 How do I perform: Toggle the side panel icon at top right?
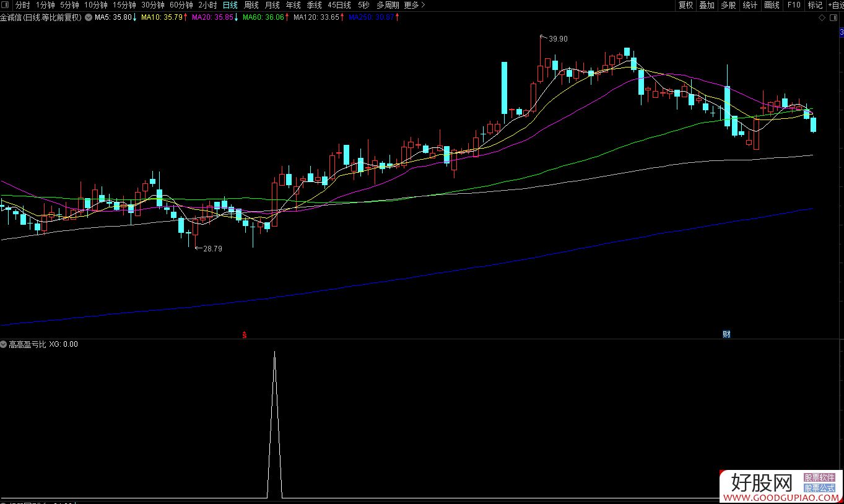pyautogui.click(x=832, y=17)
